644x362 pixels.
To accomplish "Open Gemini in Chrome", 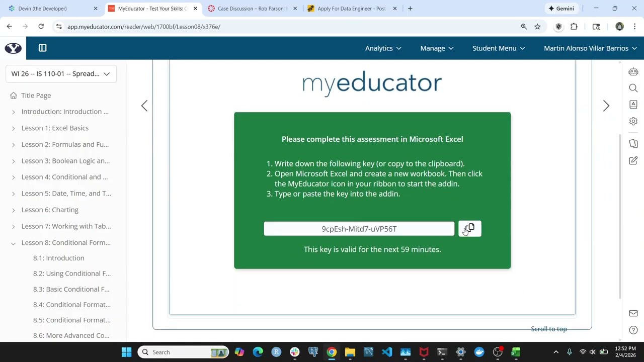I will click(561, 9).
